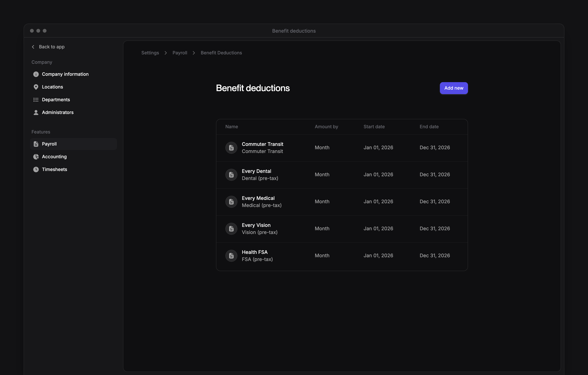This screenshot has width=588, height=375.
Task: Open the Locations settings page
Action: point(73,87)
